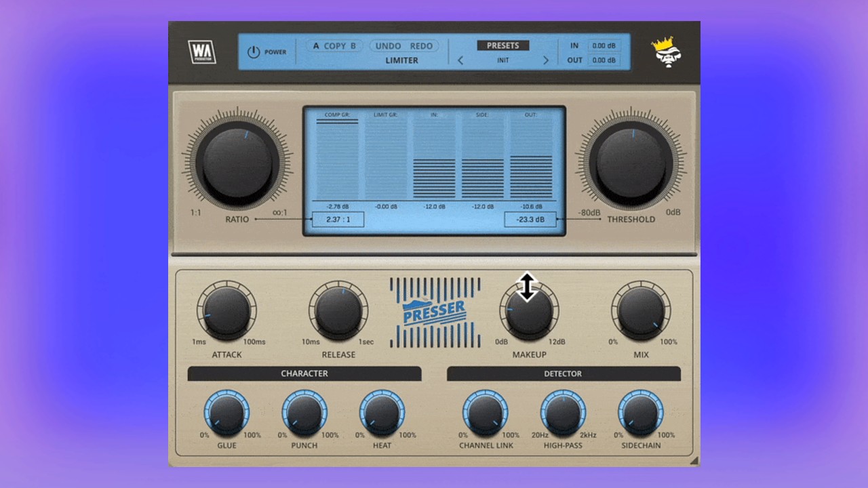
Task: Click the -23.3 dB threshold value box
Action: (530, 220)
